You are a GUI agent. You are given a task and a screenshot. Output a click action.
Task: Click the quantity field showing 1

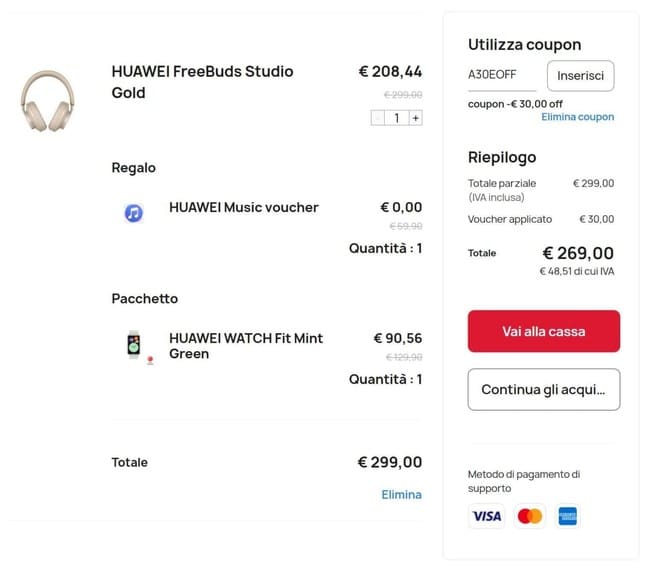coord(396,118)
